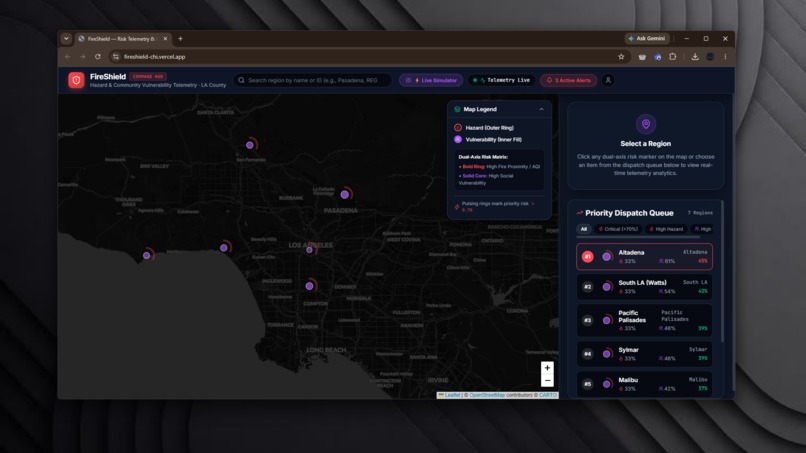Click Ask Gemini in the browser title bar

tap(647, 39)
